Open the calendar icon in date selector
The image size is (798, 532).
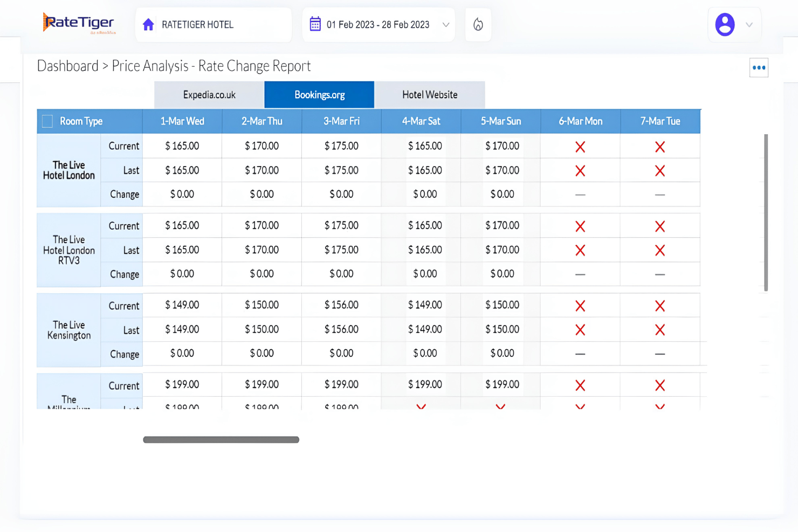(x=315, y=24)
